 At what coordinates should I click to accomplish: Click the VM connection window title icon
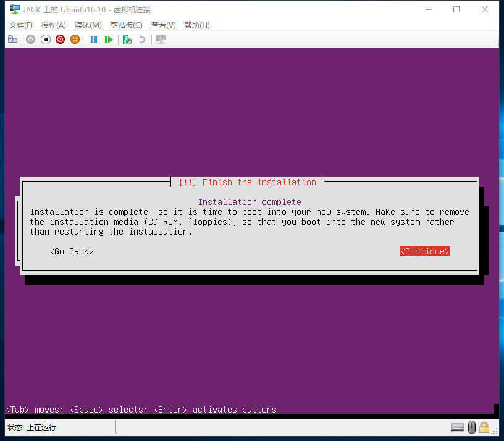14,9
